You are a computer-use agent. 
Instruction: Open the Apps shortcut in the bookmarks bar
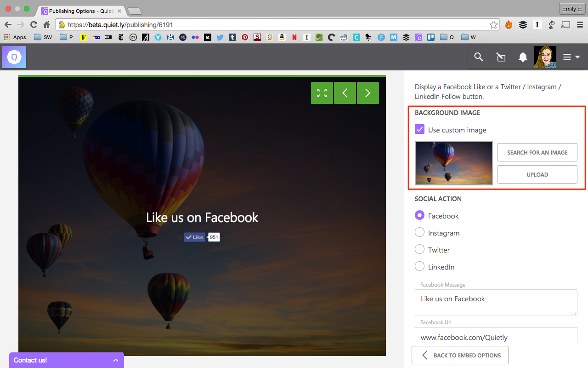(15, 37)
